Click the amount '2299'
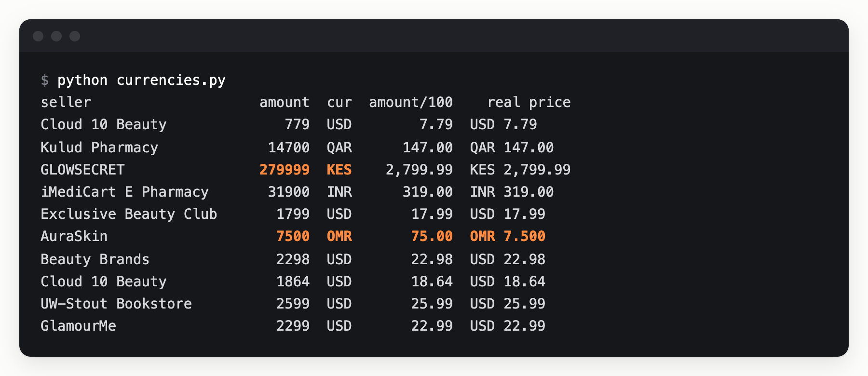The image size is (868, 376). [x=293, y=326]
